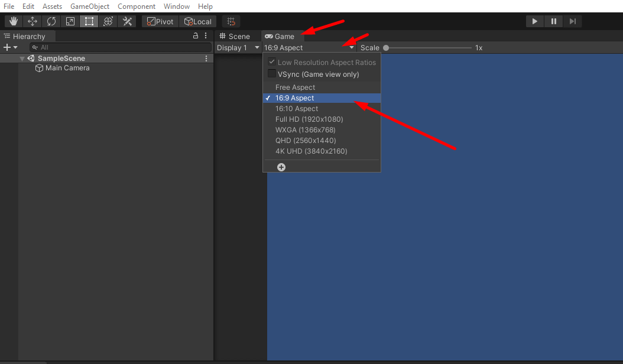The width and height of the screenshot is (623, 364).
Task: Open the Edit menu
Action: pos(28,6)
